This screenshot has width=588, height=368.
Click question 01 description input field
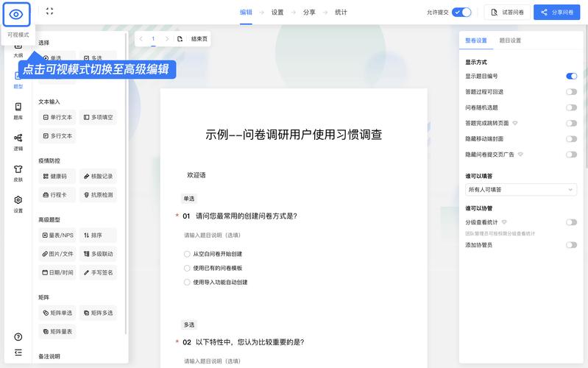(212, 236)
